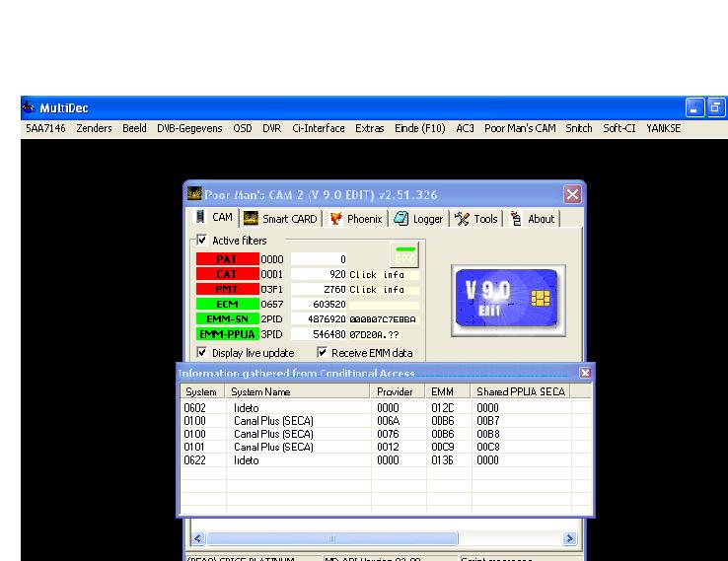
Task: Open the Zenders menu
Action: click(x=94, y=128)
